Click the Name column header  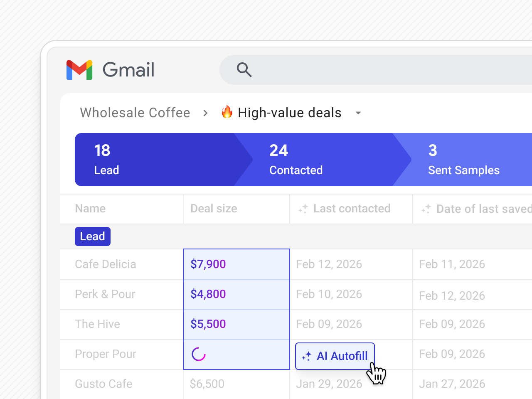[90, 209]
